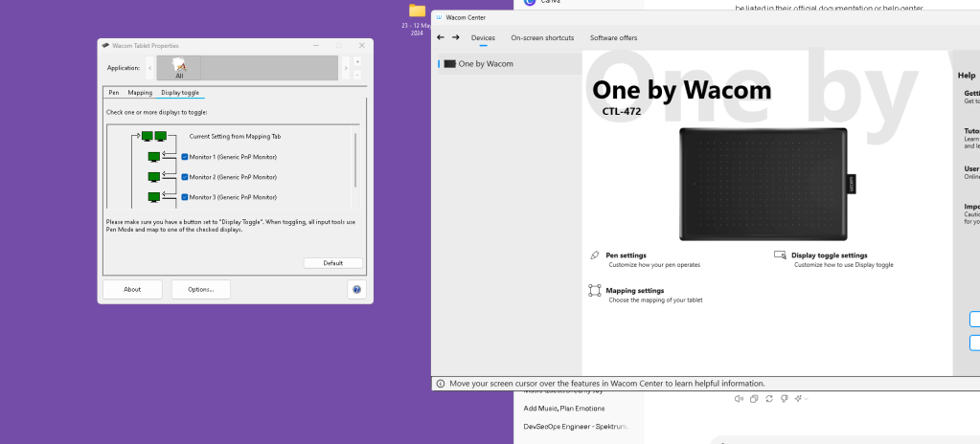Click the info icon in Wacom Center status bar
Image resolution: width=980 pixels, height=444 pixels.
pos(440,384)
